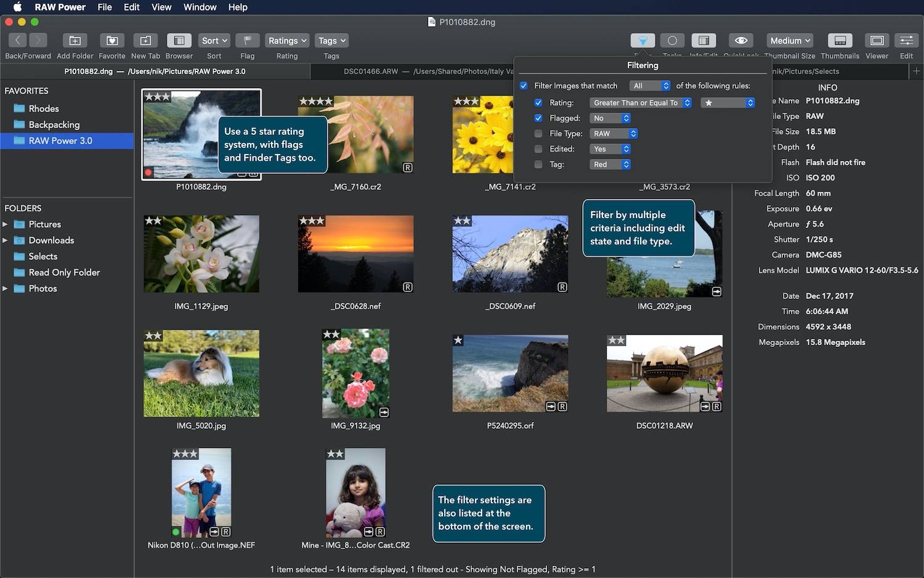Open the Tasks circle icon
The height and width of the screenshot is (578, 924).
[672, 40]
